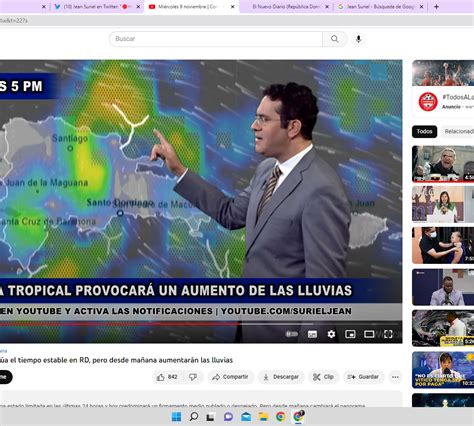Start voice search with the microphone icon
The height and width of the screenshot is (426, 474).
358,39
